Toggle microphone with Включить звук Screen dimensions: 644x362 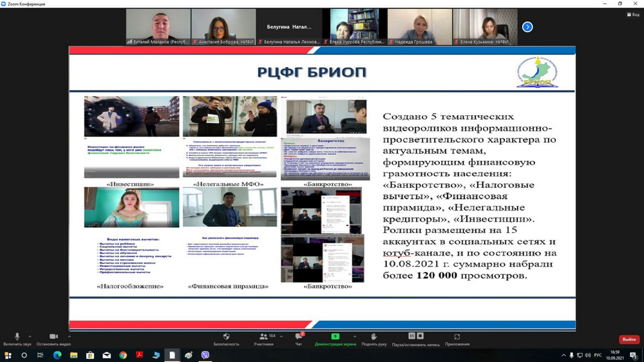click(x=17, y=337)
